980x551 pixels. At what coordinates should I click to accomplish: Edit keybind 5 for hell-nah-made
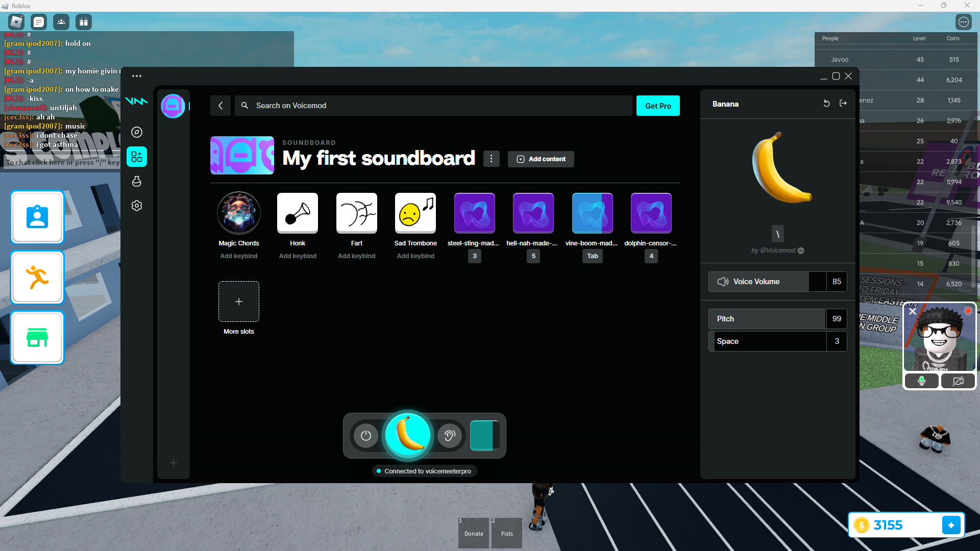[x=533, y=256]
